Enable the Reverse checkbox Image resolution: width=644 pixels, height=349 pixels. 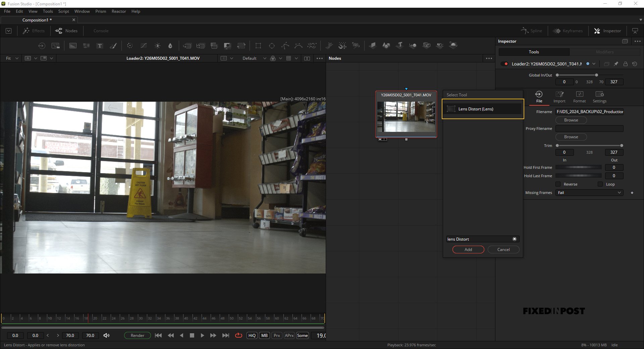[x=558, y=184]
